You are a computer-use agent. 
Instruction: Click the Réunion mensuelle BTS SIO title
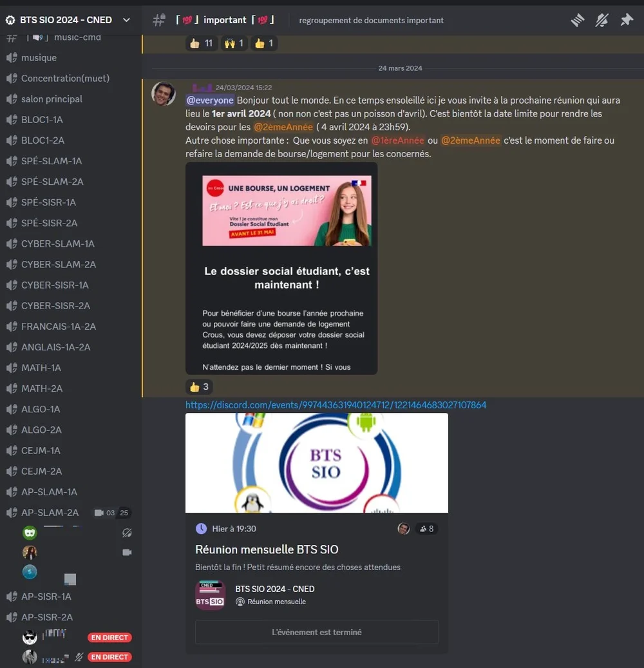pos(267,549)
